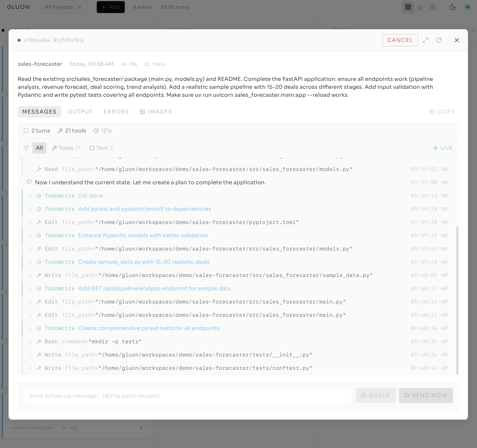Click the text message bubble icon before 'Now I understand'
The image size is (477, 448).
click(29, 182)
